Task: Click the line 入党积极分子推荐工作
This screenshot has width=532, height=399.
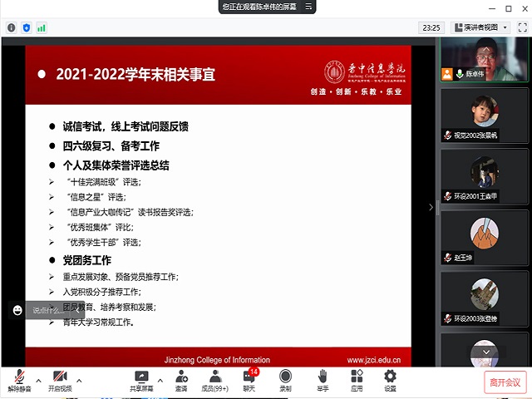Action: point(102,292)
